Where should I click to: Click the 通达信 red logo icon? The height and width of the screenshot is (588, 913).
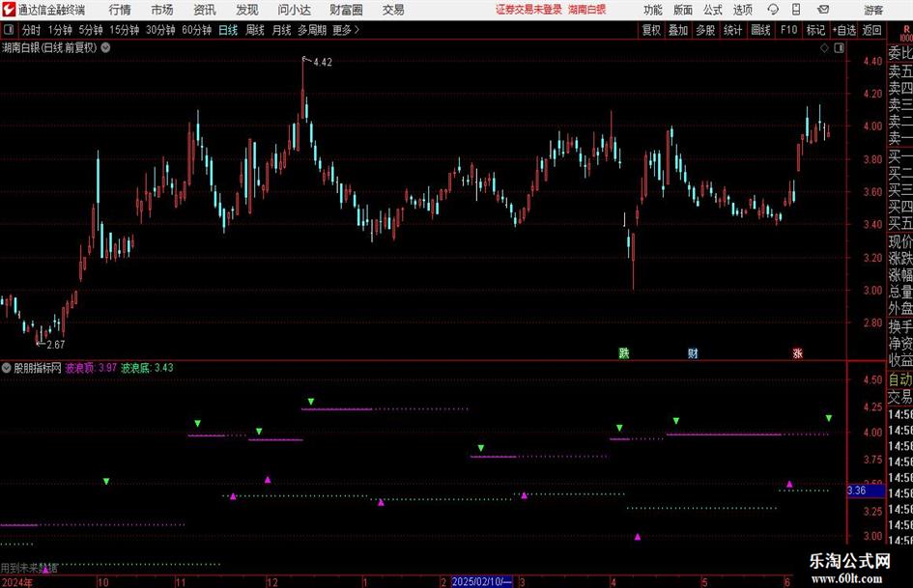tap(8, 10)
